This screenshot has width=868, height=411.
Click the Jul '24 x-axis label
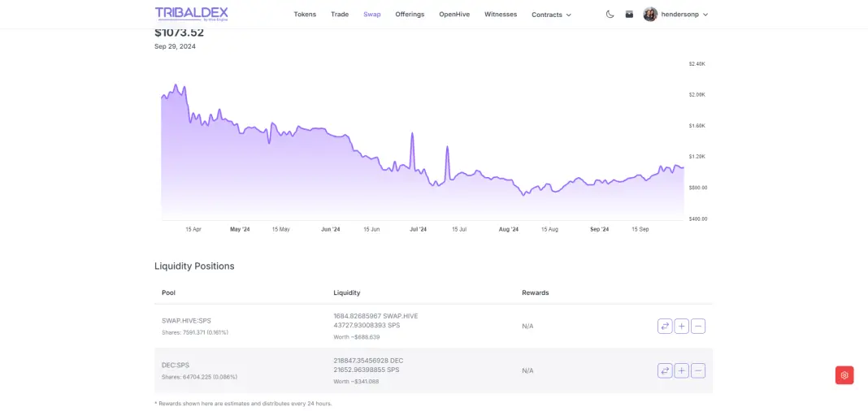(x=418, y=229)
